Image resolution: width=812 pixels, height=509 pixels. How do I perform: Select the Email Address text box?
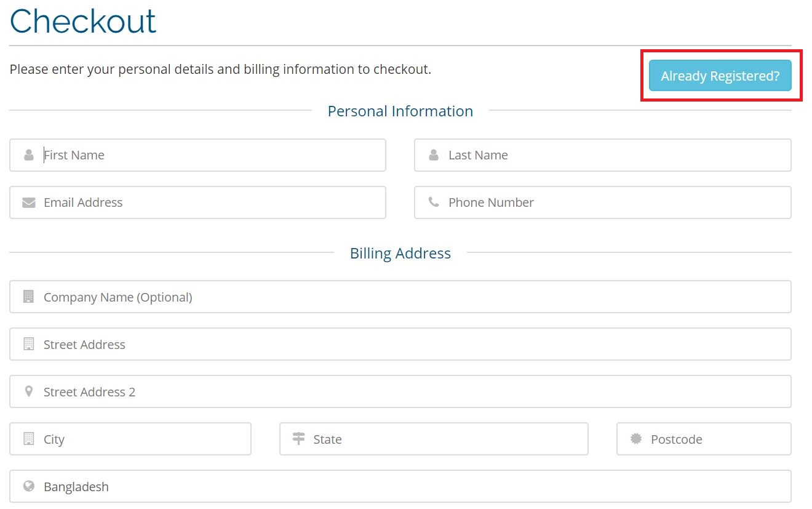tap(209, 202)
